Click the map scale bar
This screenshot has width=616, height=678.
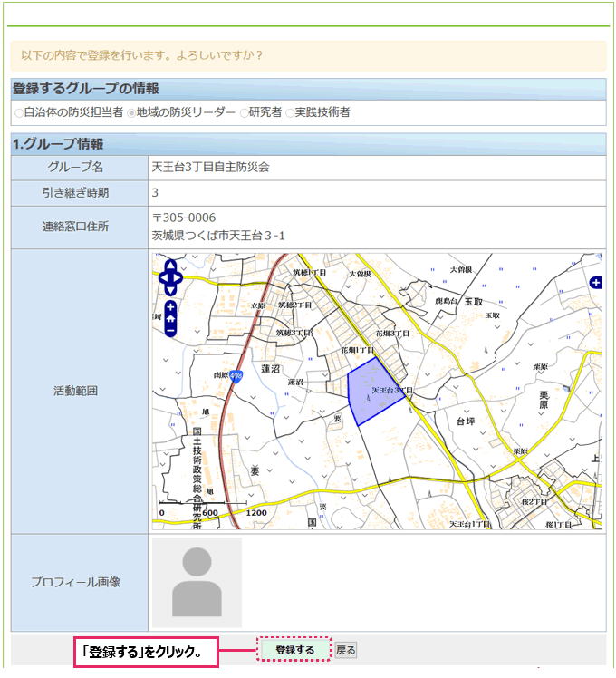tap(203, 503)
